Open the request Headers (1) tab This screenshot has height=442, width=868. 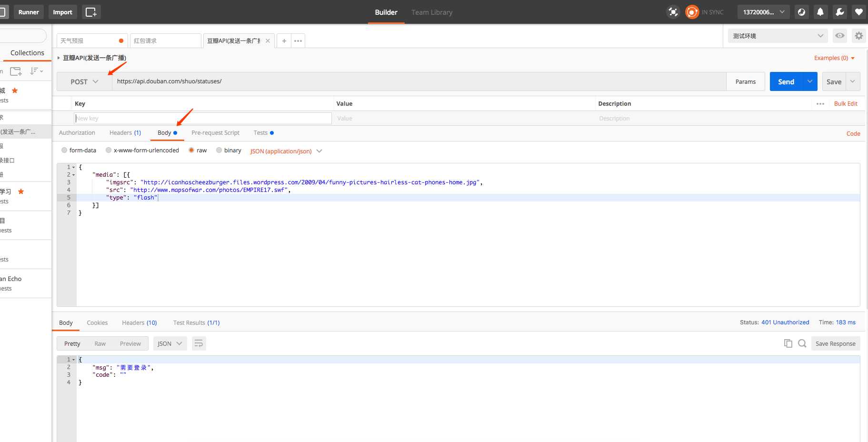click(x=125, y=133)
